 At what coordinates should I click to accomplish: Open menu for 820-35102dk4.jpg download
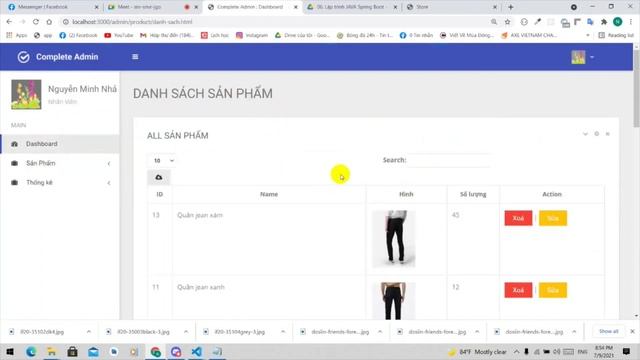(x=89, y=332)
